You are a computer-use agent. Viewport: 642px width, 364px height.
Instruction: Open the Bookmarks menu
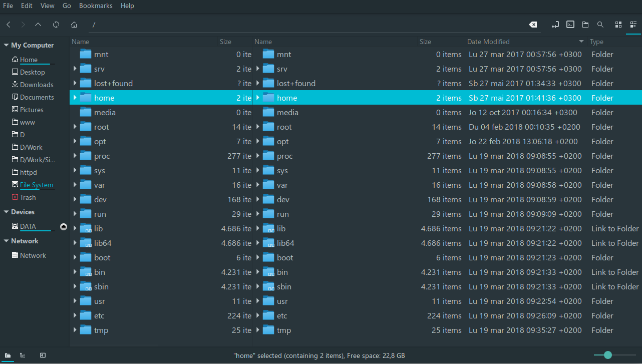(96, 6)
